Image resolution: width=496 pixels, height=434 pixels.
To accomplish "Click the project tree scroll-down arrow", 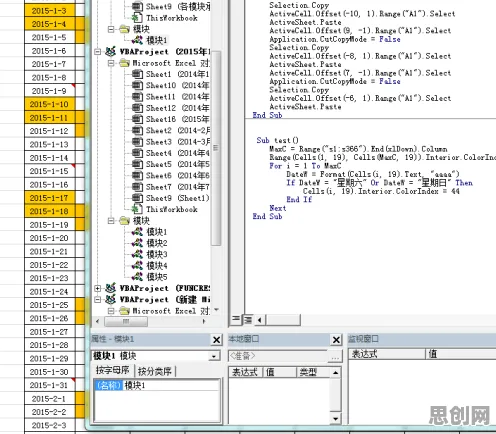I will (x=216, y=310).
